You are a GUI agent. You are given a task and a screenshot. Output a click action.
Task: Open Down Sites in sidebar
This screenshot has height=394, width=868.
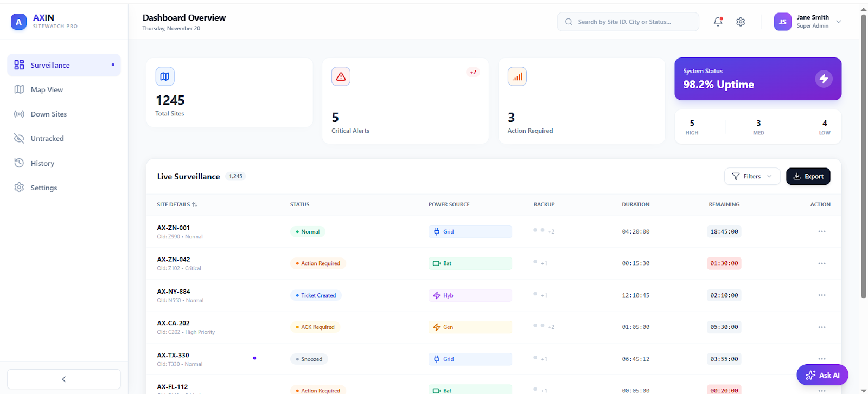coord(48,114)
